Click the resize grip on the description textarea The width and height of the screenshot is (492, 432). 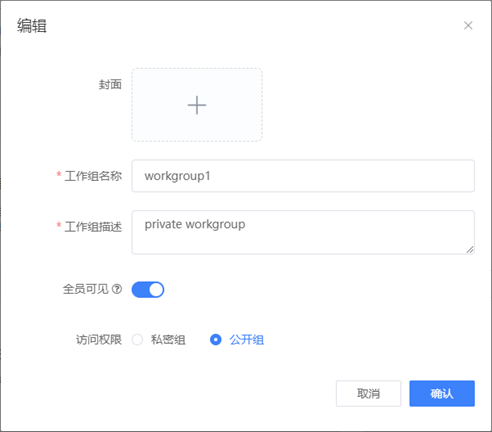point(470,250)
